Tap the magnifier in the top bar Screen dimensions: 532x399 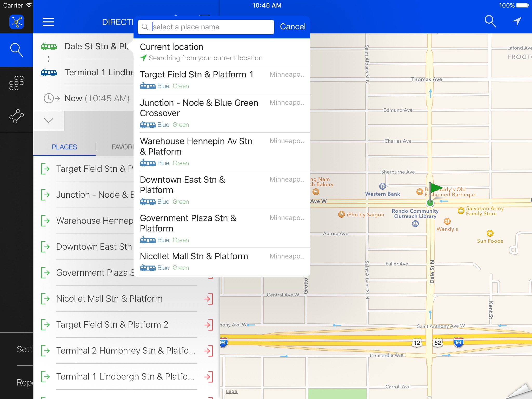tap(490, 22)
